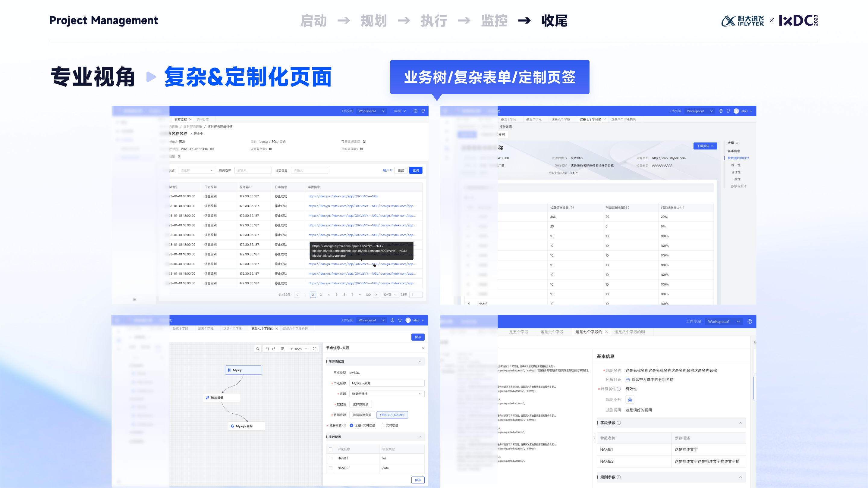Click the auto-layout grid icon on the canvas
The image size is (868, 488).
tap(283, 349)
